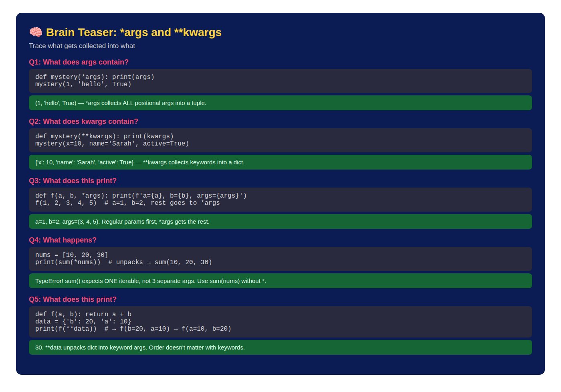Click the brain emoji in the title
Viewport: 561px width, 392px height.
tap(36, 32)
